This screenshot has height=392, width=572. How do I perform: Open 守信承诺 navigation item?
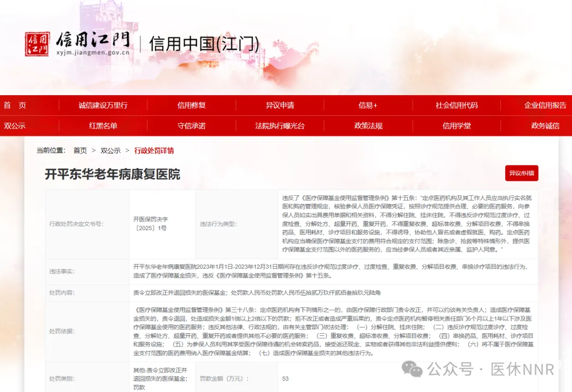point(192,126)
